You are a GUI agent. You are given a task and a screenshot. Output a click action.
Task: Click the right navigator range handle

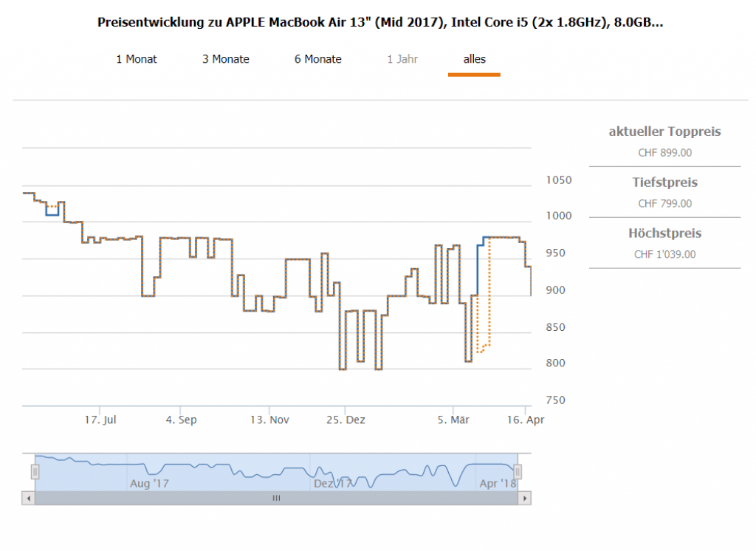tap(518, 471)
